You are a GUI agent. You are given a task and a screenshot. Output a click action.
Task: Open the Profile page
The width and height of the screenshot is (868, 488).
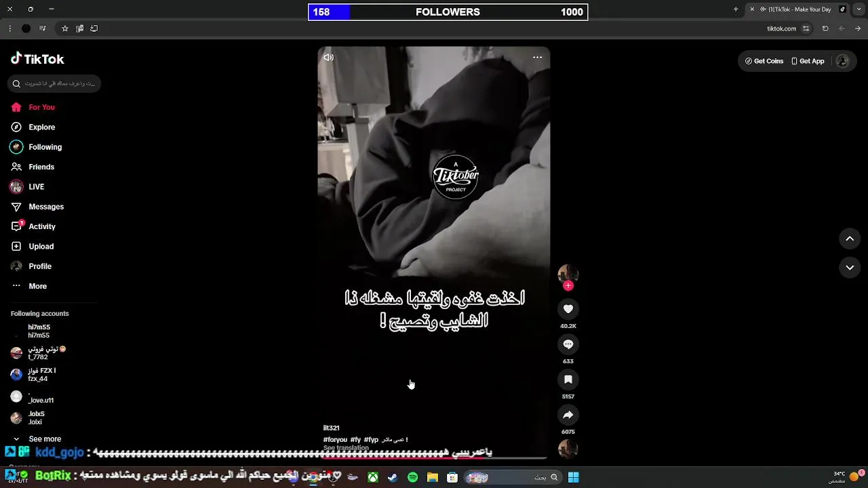31,266
